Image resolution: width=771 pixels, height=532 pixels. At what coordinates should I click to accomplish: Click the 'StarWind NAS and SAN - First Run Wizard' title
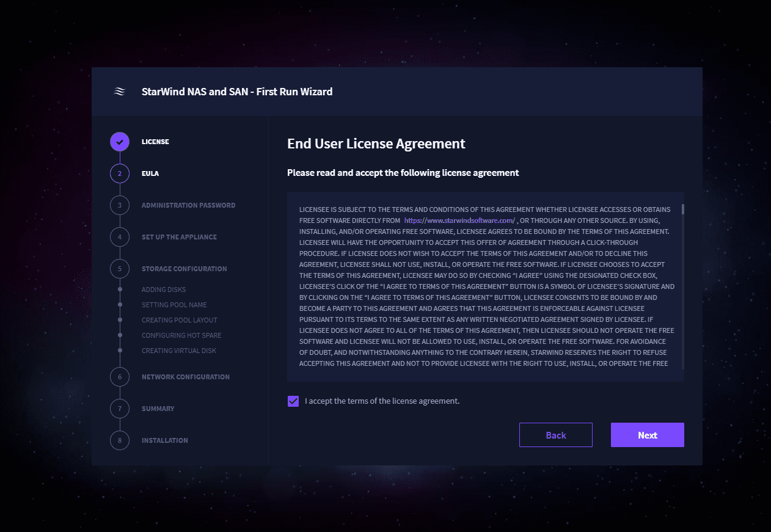237,92
